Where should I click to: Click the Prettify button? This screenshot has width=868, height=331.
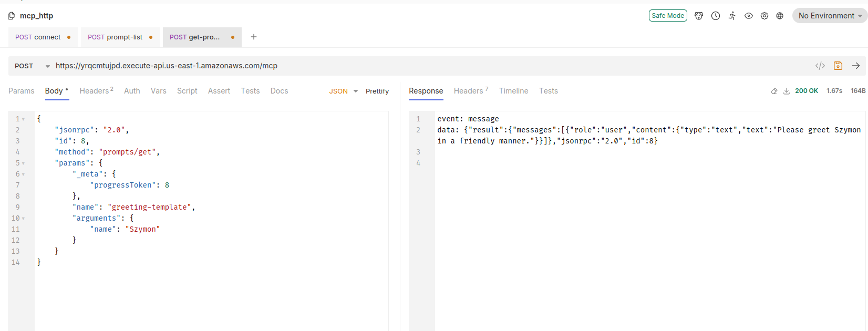click(x=377, y=91)
